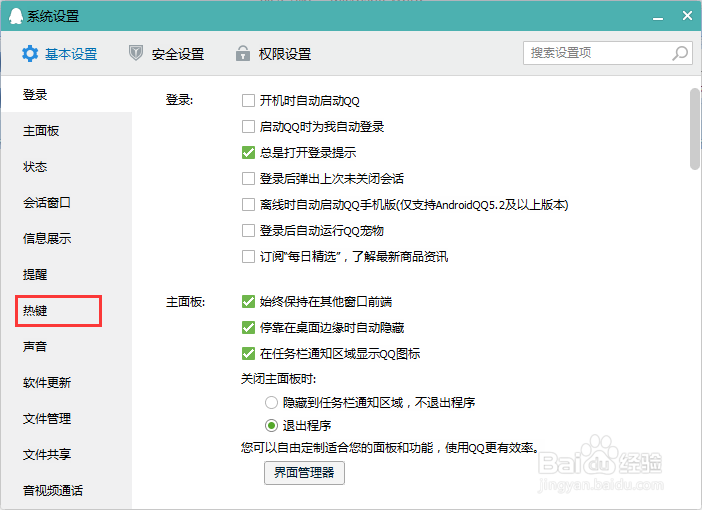
Task: Open the 基本设置 tab
Action: point(60,54)
